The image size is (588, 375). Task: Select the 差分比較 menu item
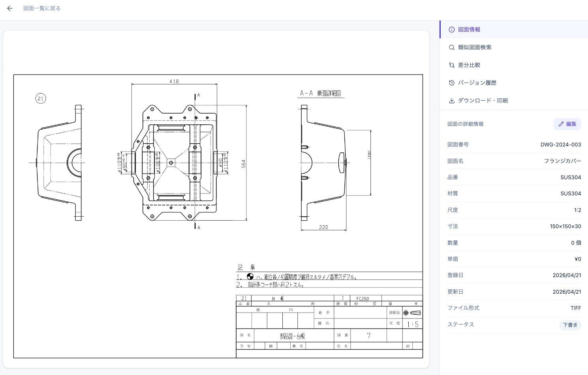(x=514, y=65)
